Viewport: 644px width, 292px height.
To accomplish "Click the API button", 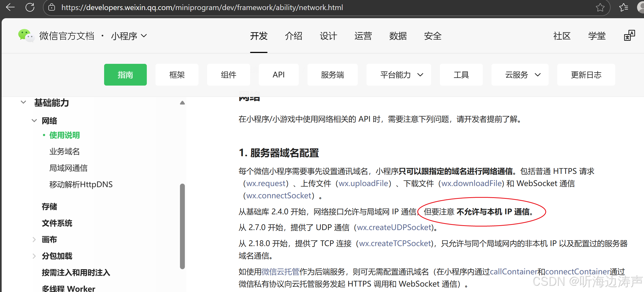I will pos(279,75).
